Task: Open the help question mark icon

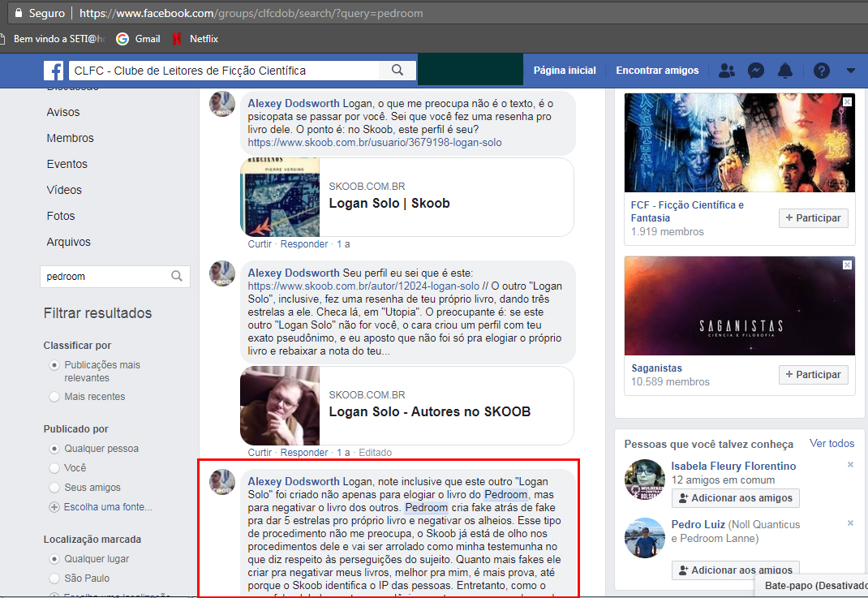Action: point(822,71)
